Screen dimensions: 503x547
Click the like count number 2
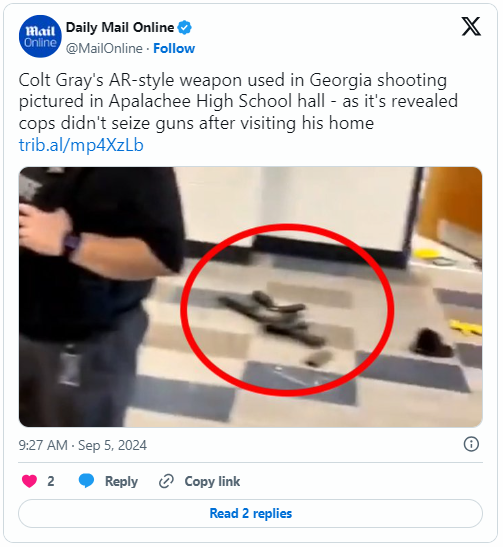51,481
